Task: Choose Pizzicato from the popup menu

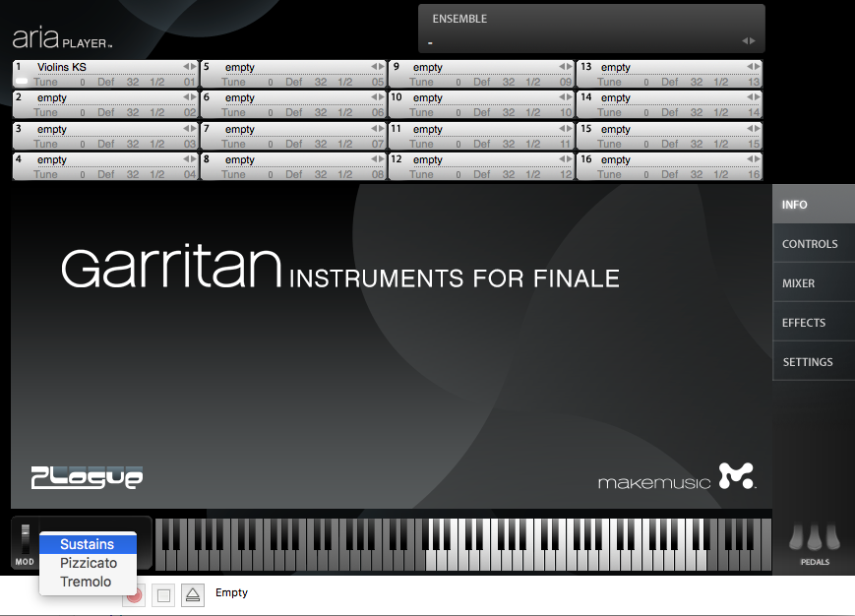Action: click(x=88, y=563)
